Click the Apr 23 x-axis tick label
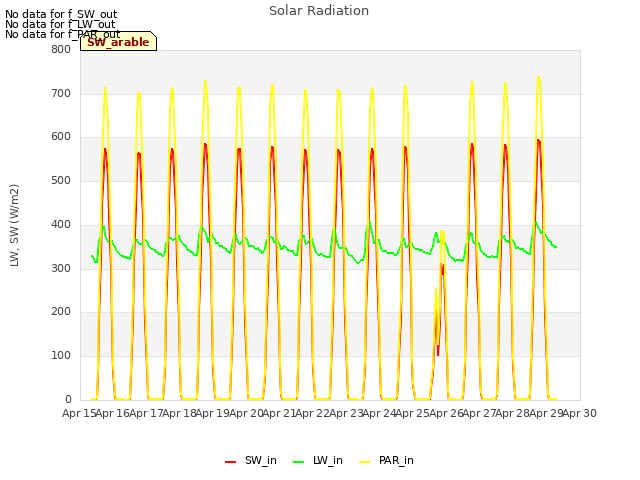The width and height of the screenshot is (640, 480). [x=347, y=413]
